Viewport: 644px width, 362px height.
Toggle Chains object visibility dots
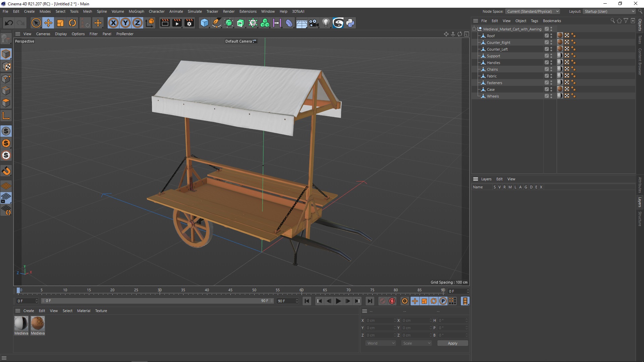[551, 69]
